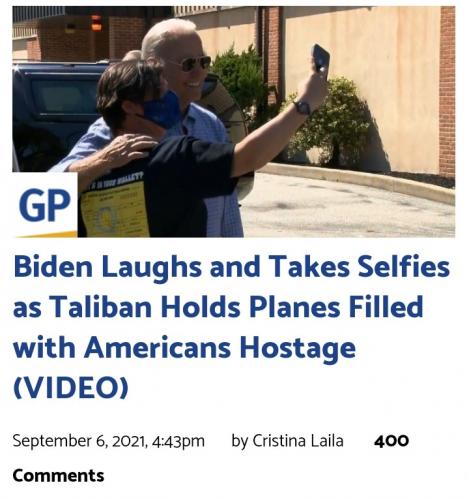Click the raised smartphone in the photo
This screenshot has width=469, height=500.
coord(321,58)
